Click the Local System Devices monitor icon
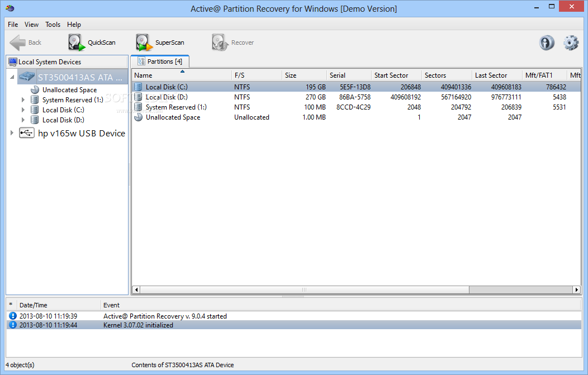The width and height of the screenshot is (588, 375). pos(13,62)
